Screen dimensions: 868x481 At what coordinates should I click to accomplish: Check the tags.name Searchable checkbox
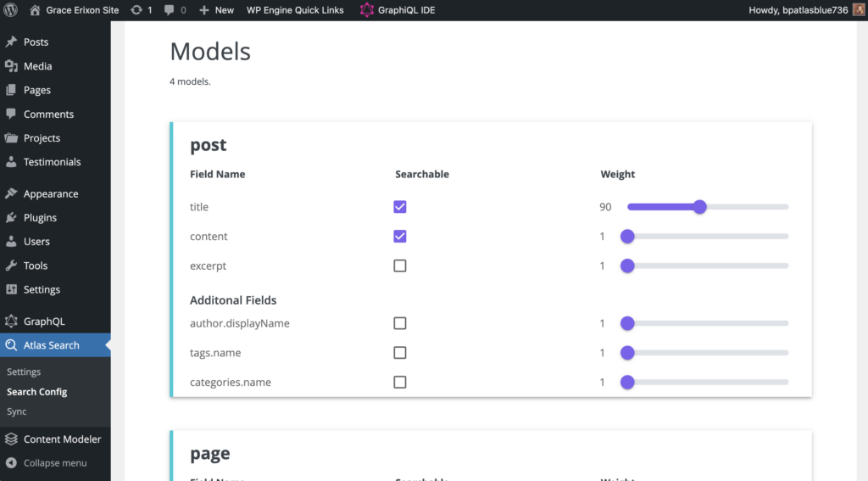pos(400,353)
